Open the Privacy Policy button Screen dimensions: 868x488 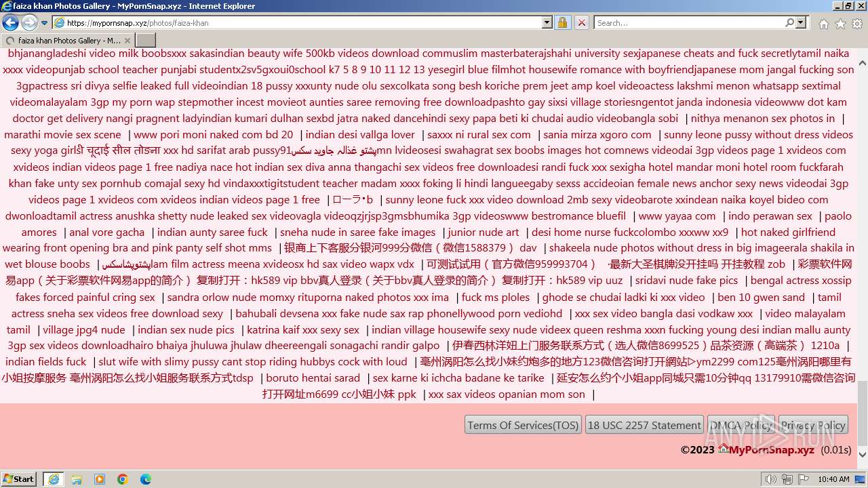(x=813, y=425)
